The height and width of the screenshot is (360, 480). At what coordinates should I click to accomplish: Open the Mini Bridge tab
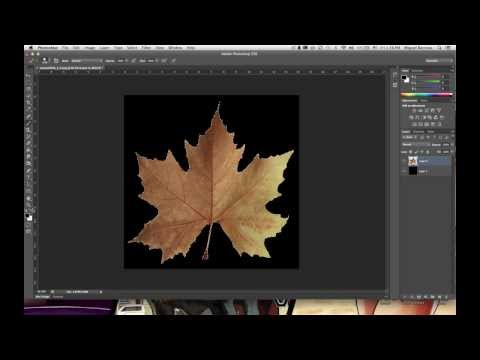[x=43, y=297]
